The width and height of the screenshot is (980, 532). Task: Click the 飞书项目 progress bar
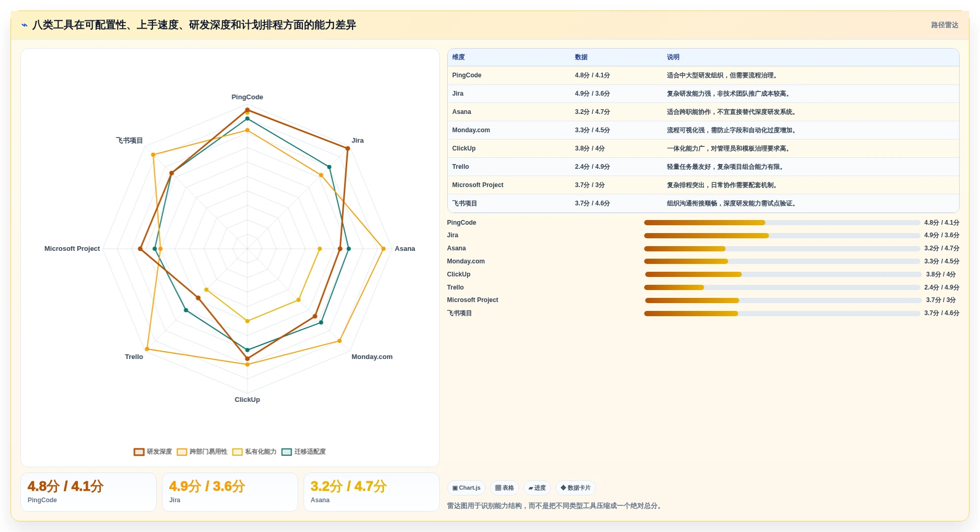(x=782, y=314)
